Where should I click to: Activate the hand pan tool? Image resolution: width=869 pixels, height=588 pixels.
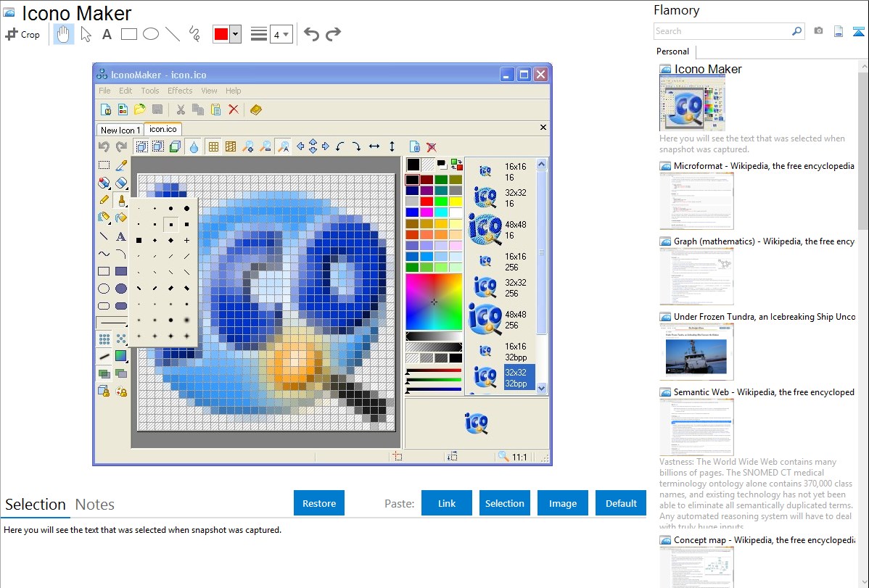coord(64,34)
